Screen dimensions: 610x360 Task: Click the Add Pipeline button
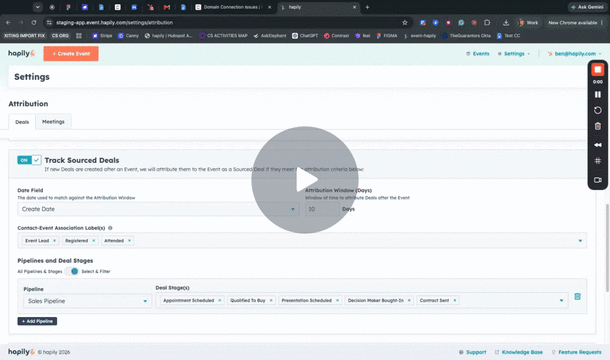[x=37, y=321]
